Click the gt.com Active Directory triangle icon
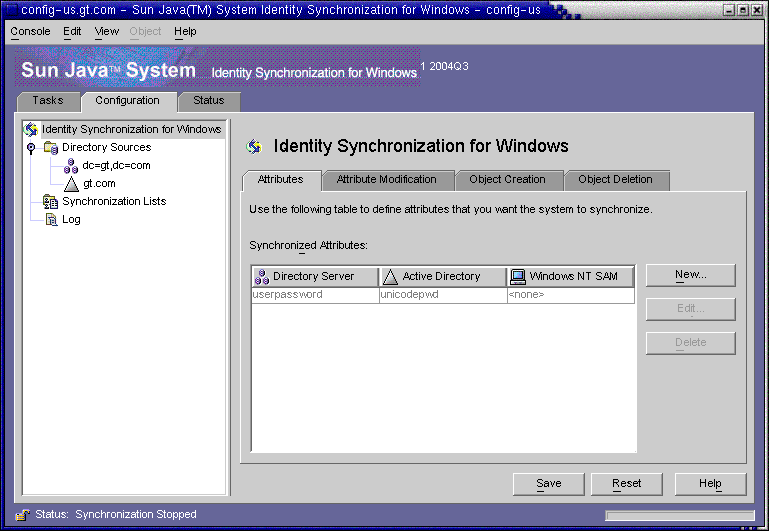Screen dimensions: 769x531 (71, 184)
